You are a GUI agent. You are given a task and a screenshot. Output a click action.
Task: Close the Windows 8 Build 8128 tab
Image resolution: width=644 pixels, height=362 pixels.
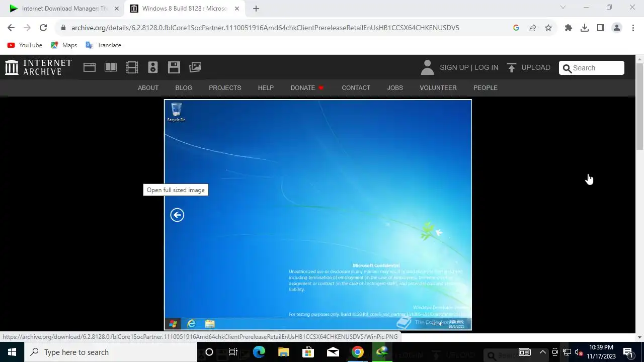coord(237,9)
